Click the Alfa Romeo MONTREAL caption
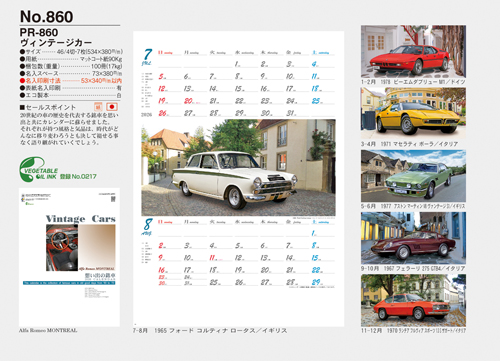The height and width of the screenshot is (361, 500). [x=48, y=330]
